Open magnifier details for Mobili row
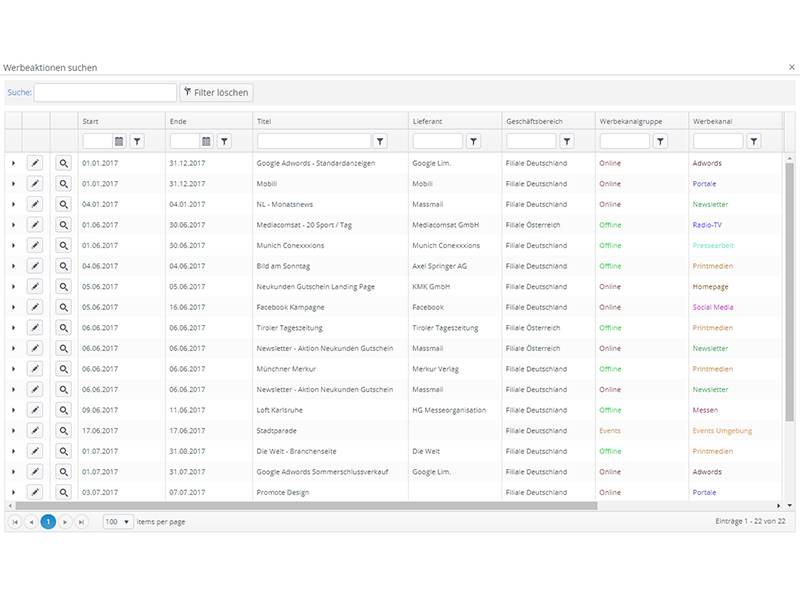The image size is (800, 600). click(63, 184)
